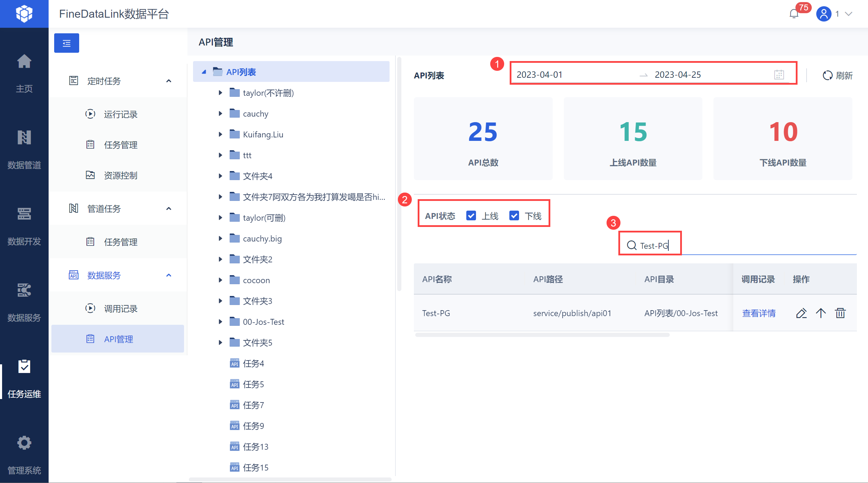
Task: Collapse the menu with the blue toggle button
Action: point(67,43)
